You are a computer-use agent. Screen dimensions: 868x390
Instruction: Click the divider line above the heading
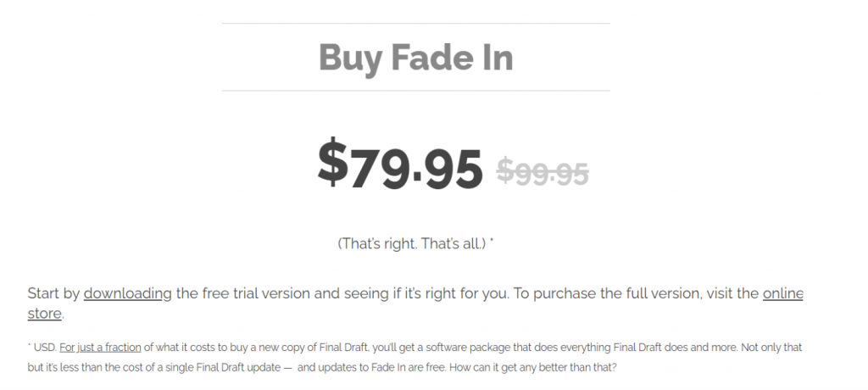pyautogui.click(x=415, y=23)
